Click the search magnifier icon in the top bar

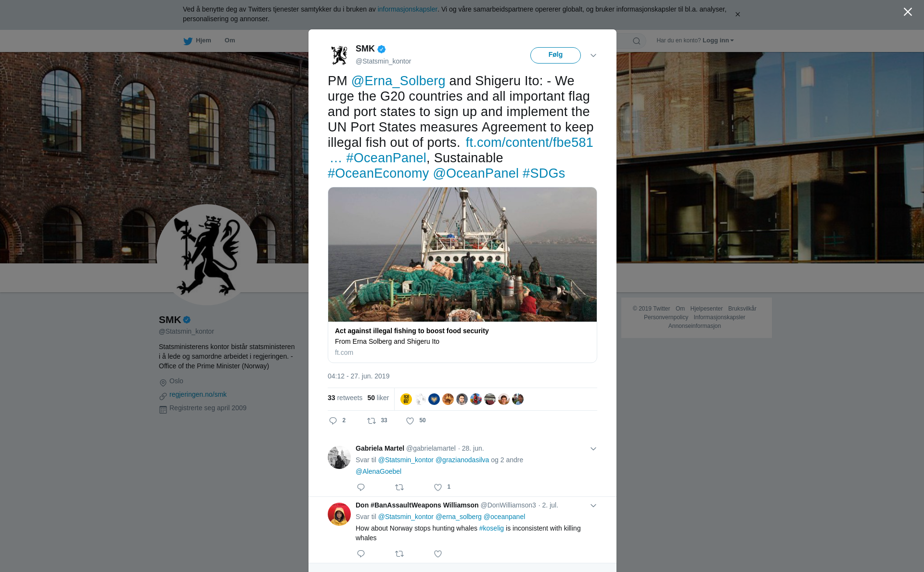637,41
